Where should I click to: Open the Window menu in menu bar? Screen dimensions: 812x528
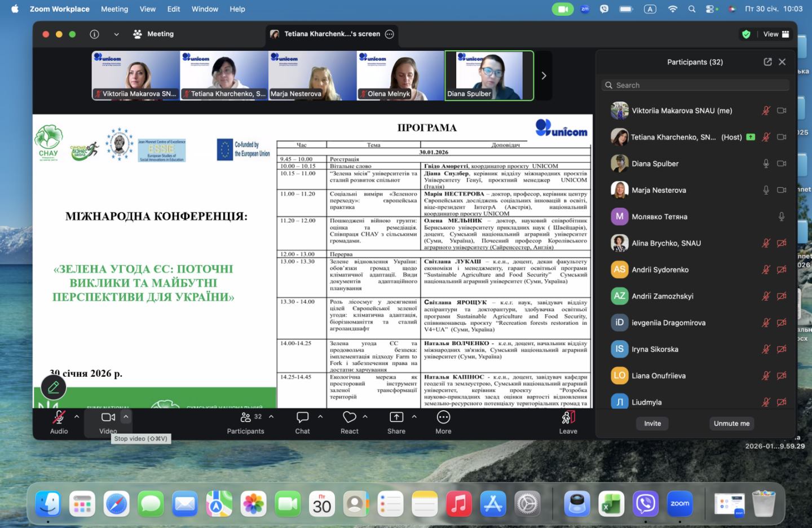click(x=205, y=9)
